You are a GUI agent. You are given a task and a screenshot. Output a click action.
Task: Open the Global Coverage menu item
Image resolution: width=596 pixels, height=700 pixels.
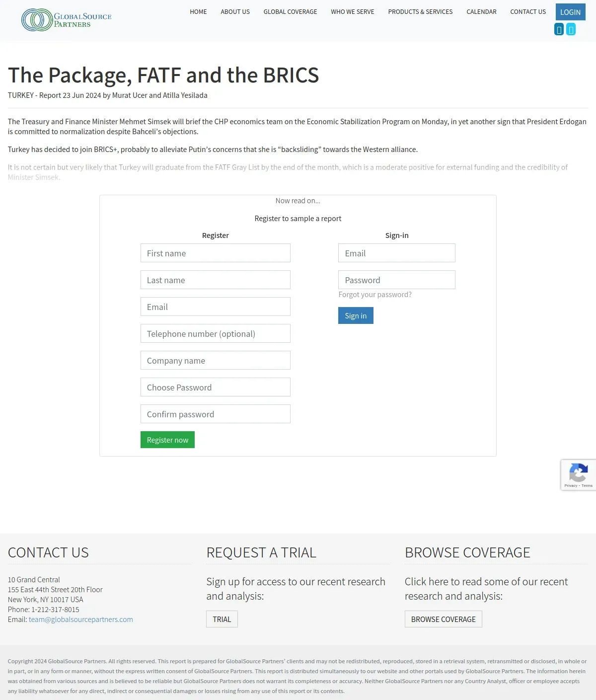[290, 11]
